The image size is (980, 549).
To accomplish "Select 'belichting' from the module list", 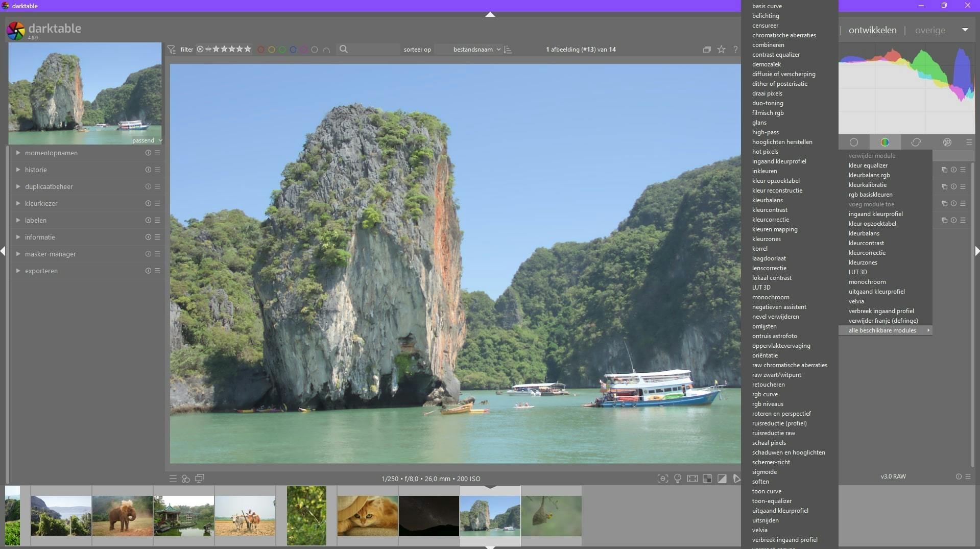I will click(x=790, y=16).
